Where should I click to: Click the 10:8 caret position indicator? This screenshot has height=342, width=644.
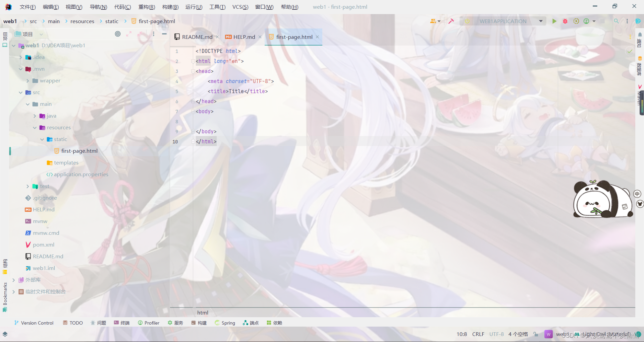point(462,334)
